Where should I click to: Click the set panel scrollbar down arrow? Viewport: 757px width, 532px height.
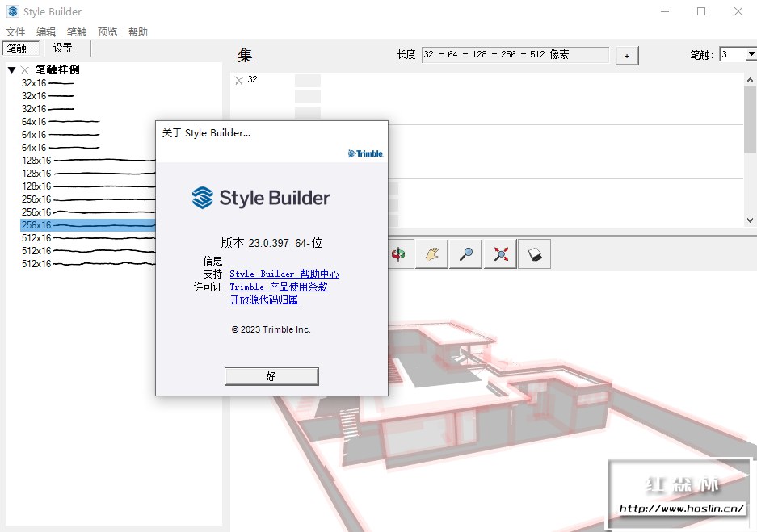[750, 220]
